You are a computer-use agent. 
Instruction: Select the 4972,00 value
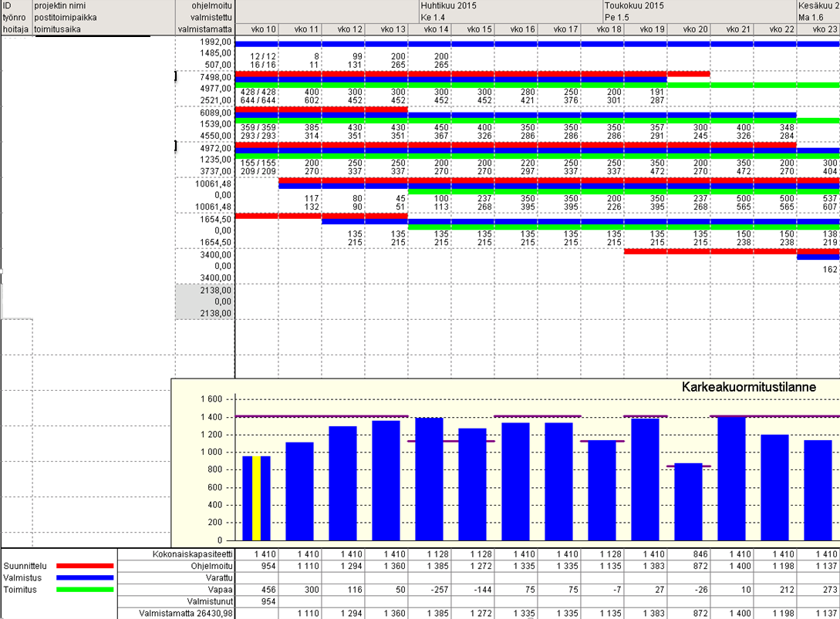(x=216, y=148)
